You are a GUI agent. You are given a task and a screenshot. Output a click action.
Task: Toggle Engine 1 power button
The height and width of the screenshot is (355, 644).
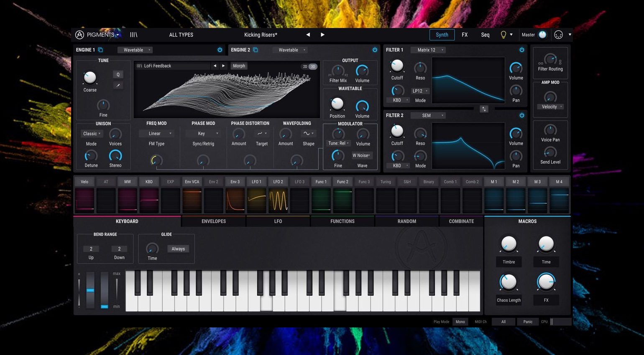(220, 50)
